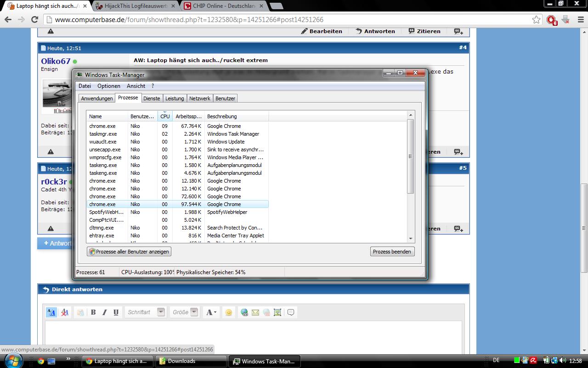Sort processes by the CPU column header
The height and width of the screenshot is (368, 588).
[x=165, y=116]
